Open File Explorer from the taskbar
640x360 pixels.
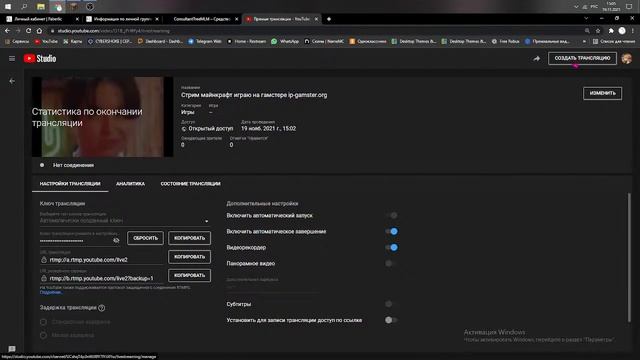41,7
